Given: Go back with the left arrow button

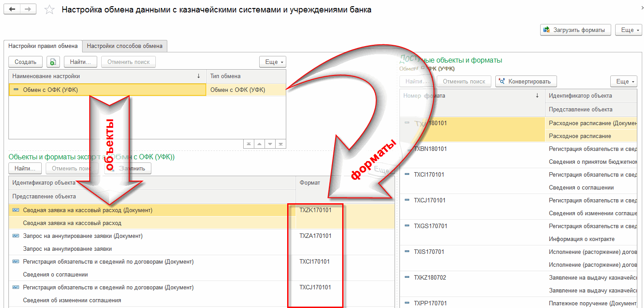Looking at the screenshot, I should point(12,9).
